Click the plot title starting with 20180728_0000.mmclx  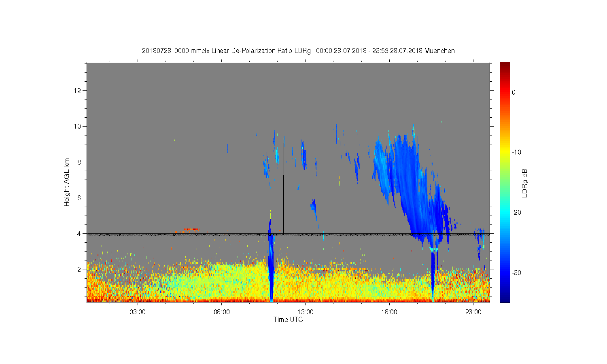[x=298, y=51]
